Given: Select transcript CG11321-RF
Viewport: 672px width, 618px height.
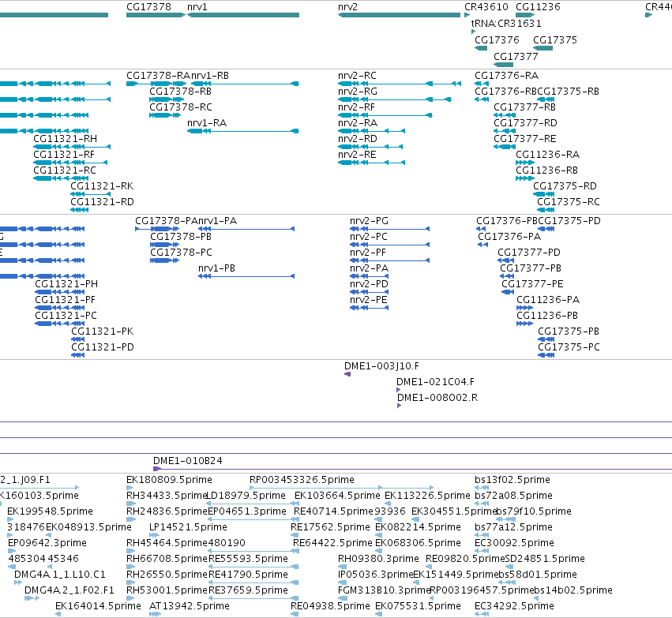Looking at the screenshot, I should click(x=70, y=163).
